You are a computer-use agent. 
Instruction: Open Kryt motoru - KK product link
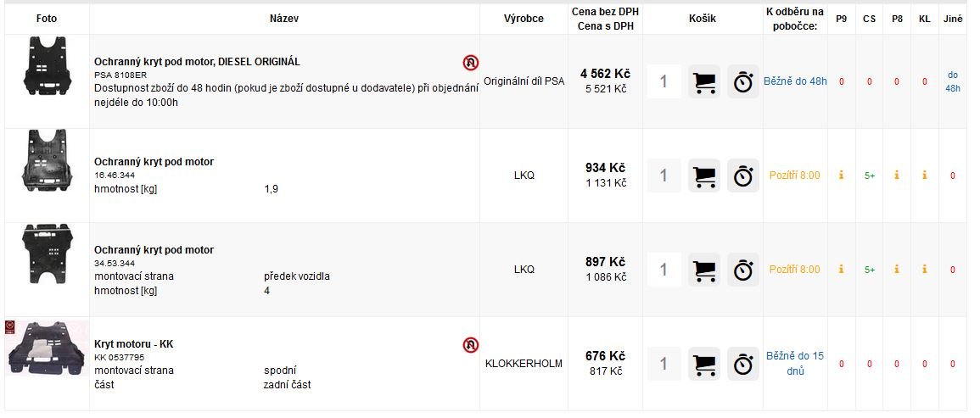134,344
